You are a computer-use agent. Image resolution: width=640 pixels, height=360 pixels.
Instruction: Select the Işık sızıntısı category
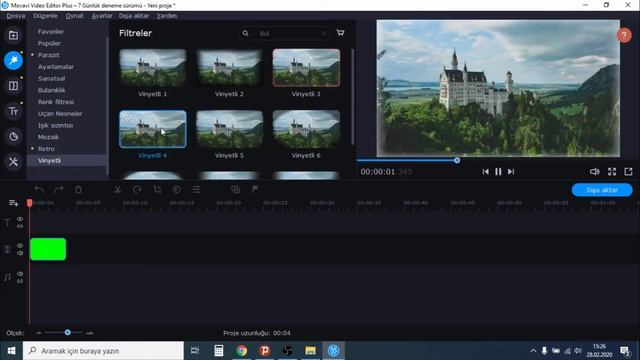point(56,125)
